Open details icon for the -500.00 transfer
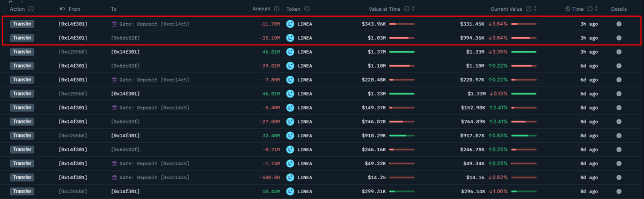 click(619, 177)
